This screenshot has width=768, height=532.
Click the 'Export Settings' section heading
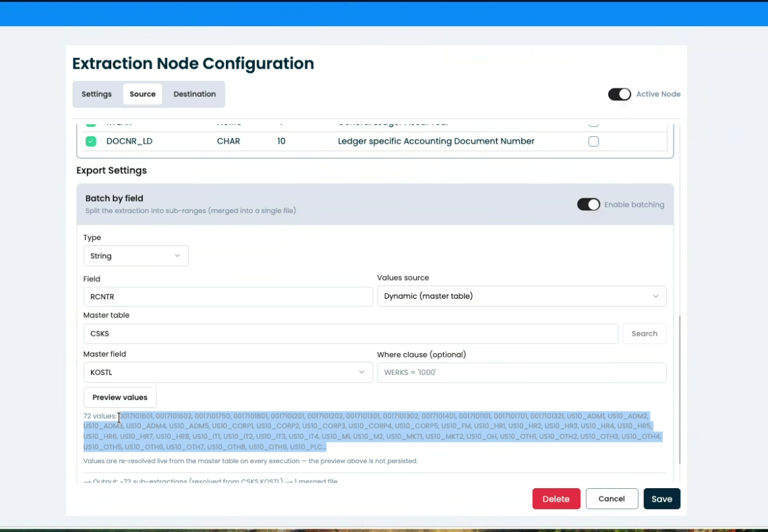pyautogui.click(x=112, y=171)
